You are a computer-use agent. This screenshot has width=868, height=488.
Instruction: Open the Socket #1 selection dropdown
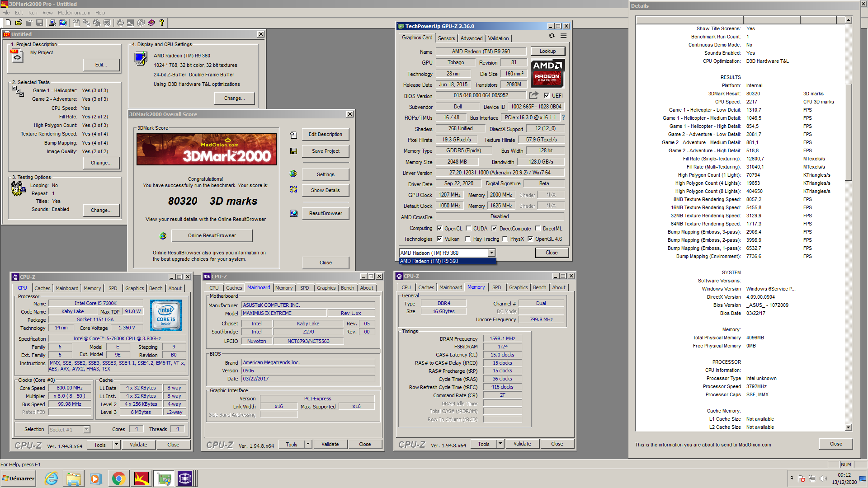86,429
